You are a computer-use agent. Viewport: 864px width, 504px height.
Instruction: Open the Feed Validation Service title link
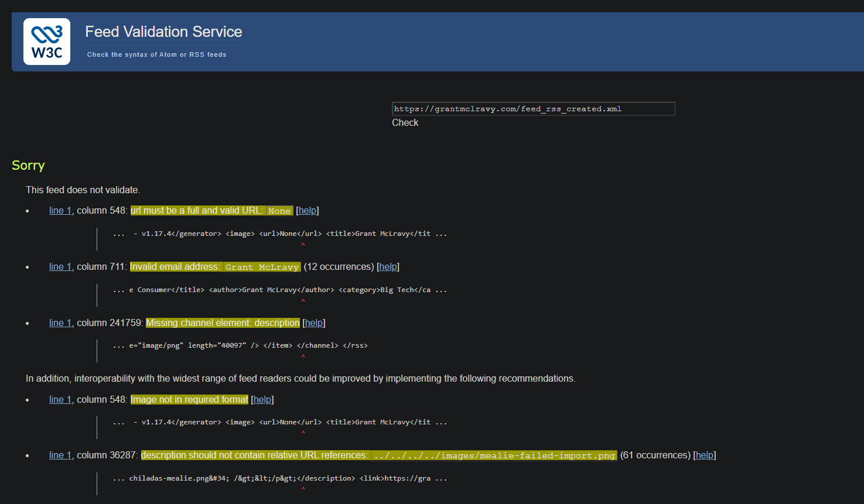coord(163,32)
